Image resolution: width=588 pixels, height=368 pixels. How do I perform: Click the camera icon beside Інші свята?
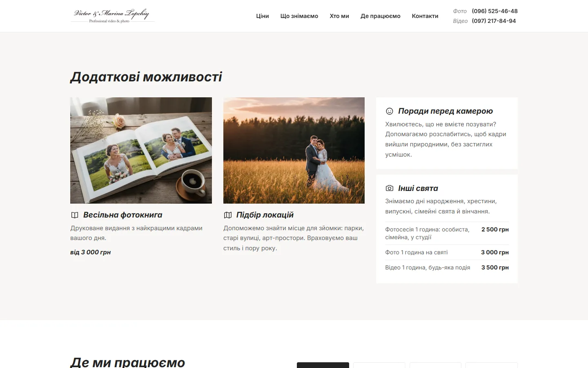click(390, 188)
